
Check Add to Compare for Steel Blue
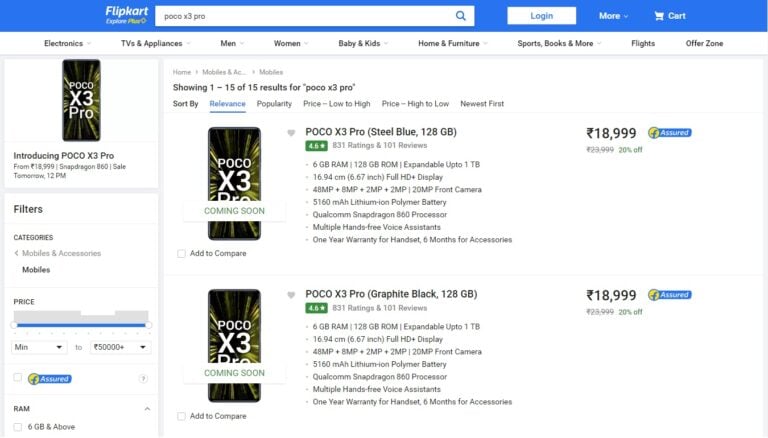[181, 254]
